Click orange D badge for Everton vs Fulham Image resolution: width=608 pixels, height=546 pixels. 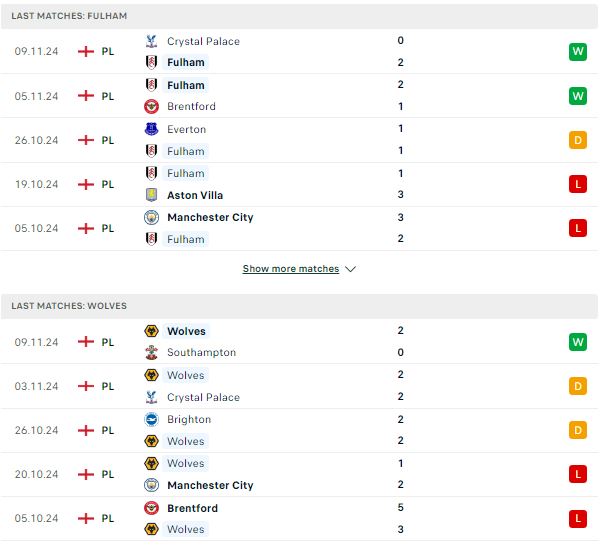pyautogui.click(x=578, y=140)
